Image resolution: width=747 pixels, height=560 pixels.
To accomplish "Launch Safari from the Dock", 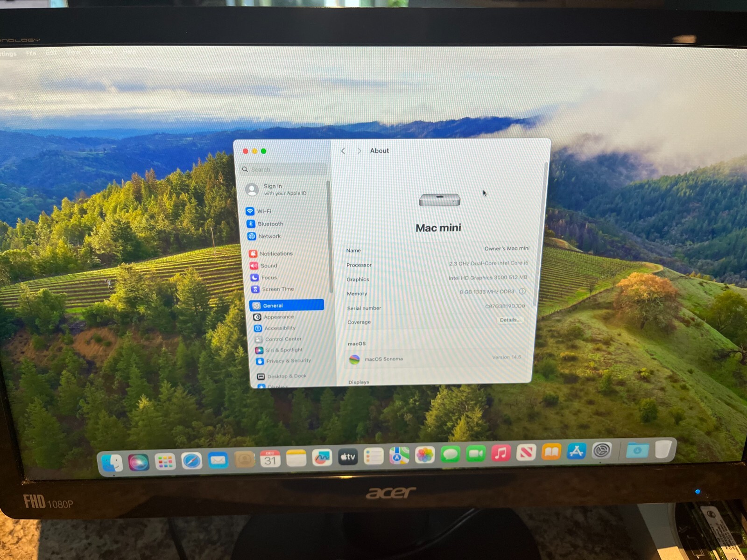I will 192,461.
